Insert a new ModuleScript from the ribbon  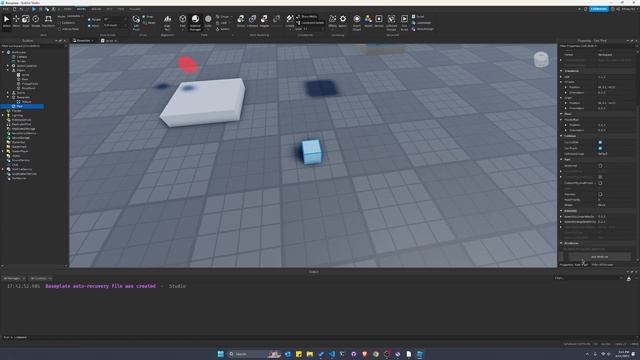tap(423, 29)
